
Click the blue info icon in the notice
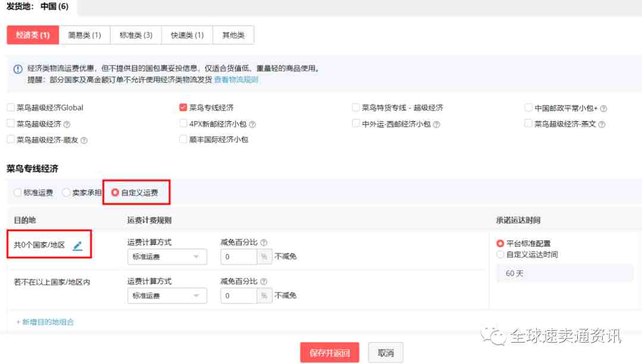[18, 69]
